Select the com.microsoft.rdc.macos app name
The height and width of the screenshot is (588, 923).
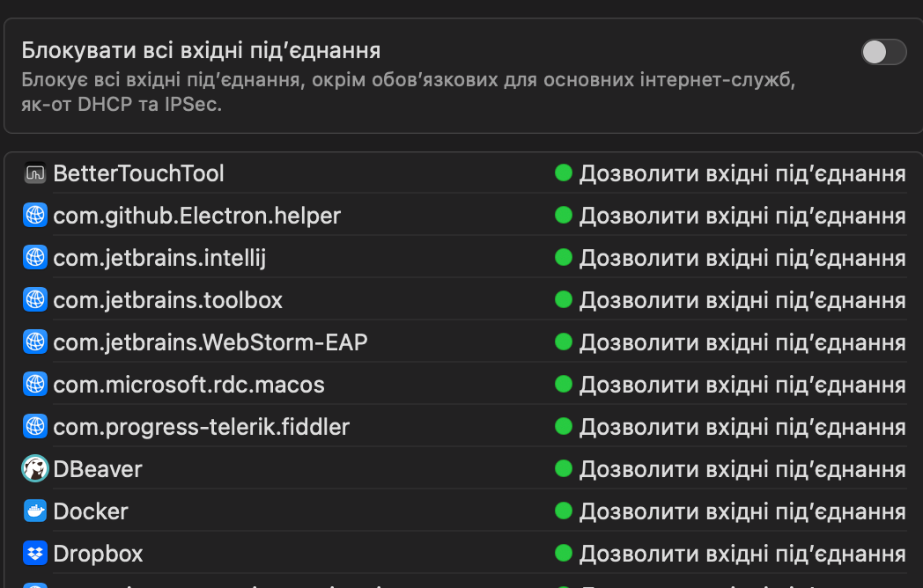pos(188,385)
